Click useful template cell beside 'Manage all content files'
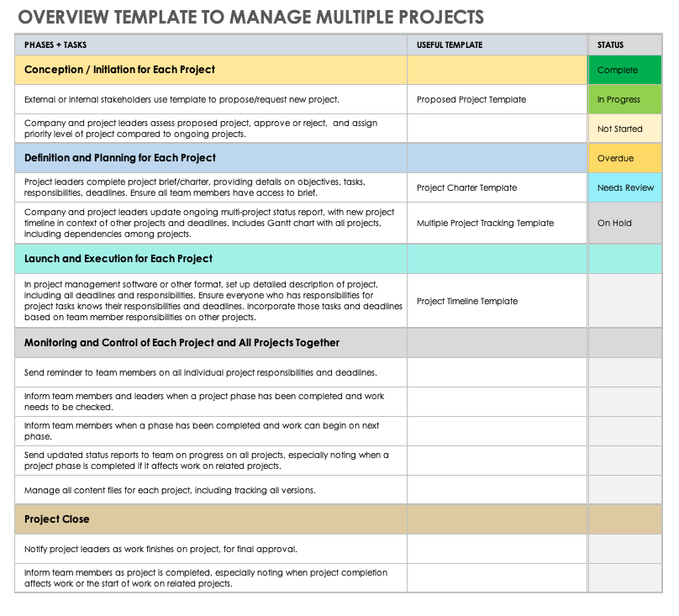Screen dimensions: 679x616 tap(497, 490)
